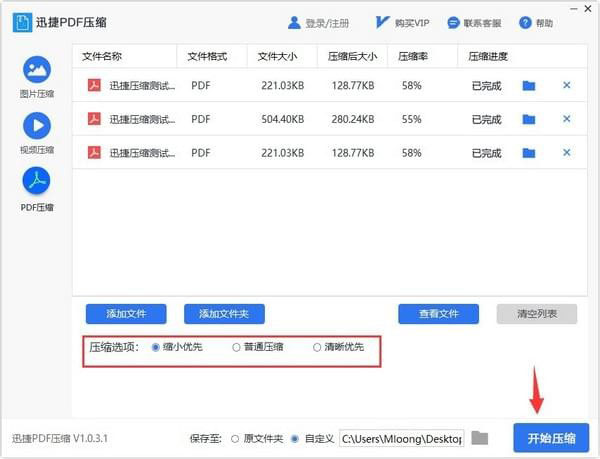This screenshot has width=600, height=459.
Task: Click the save path input field
Action: 401,438
